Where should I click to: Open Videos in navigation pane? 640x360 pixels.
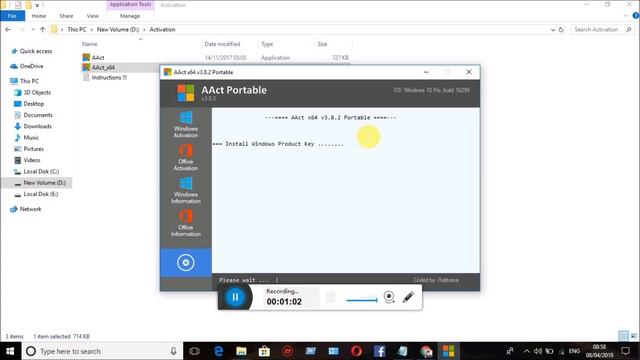click(x=32, y=160)
